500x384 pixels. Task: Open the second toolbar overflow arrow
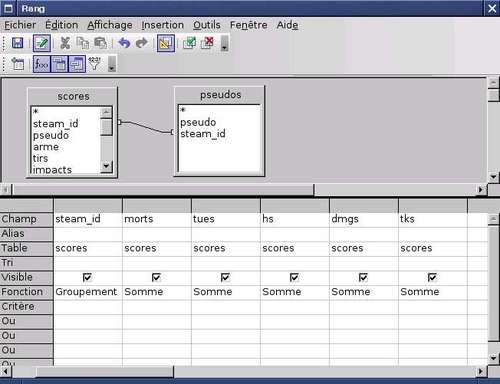(112, 64)
